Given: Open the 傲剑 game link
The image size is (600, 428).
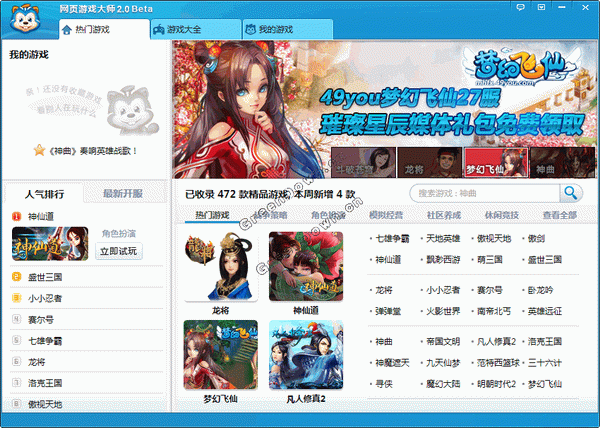Looking at the screenshot, I should click(536, 239).
